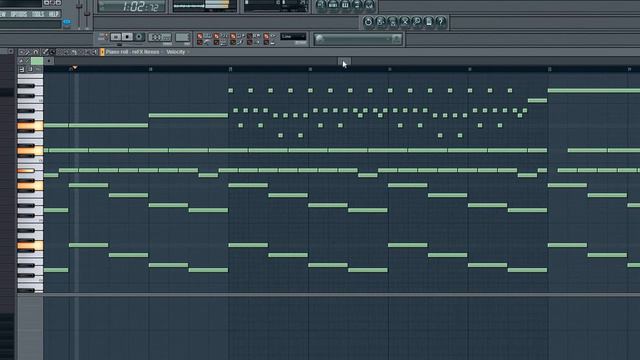
Task: Click the pattern number box in transport
Action: click(182, 38)
